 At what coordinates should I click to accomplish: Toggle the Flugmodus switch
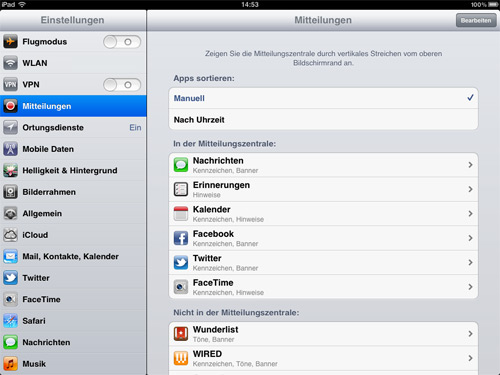click(122, 42)
